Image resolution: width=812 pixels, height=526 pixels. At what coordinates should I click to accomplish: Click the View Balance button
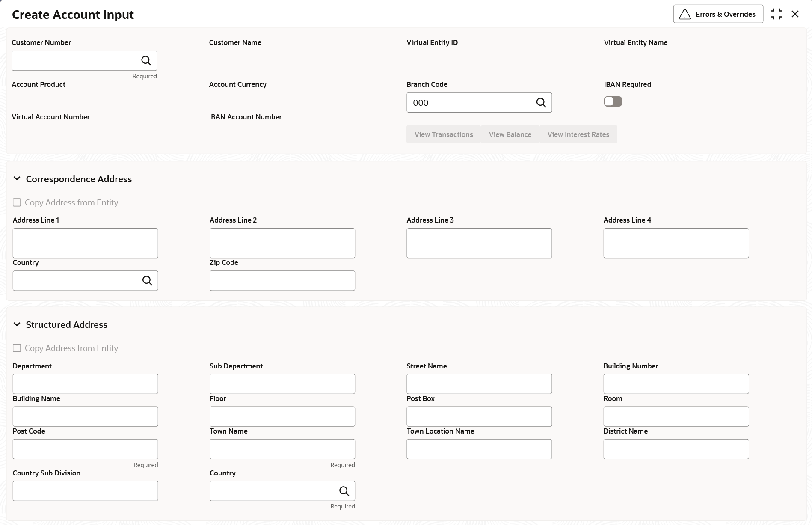(510, 134)
